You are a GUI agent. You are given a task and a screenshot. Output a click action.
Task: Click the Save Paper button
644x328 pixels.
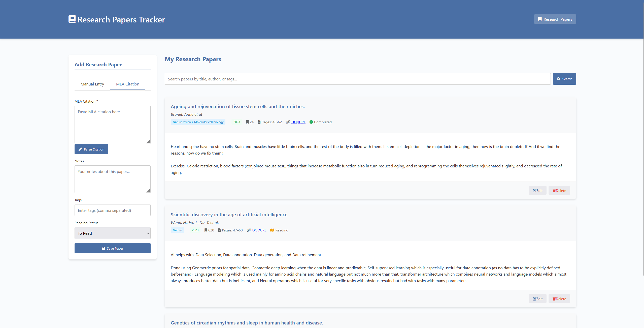[x=113, y=248]
